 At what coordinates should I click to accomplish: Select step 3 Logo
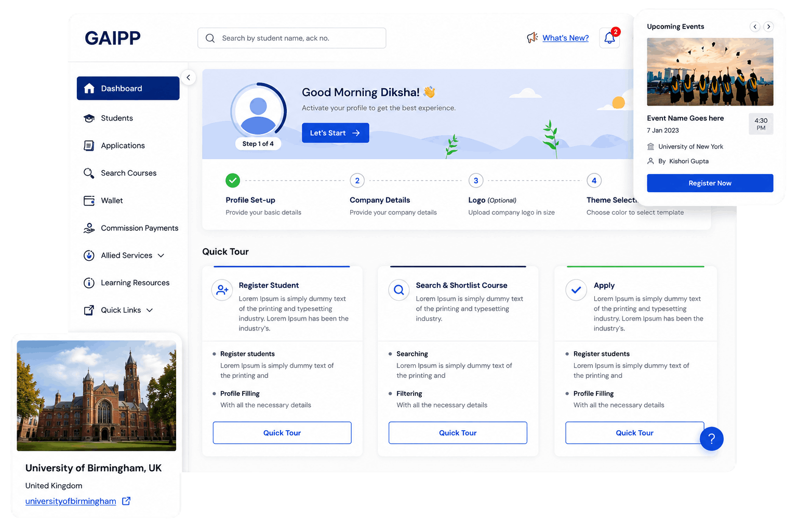click(476, 181)
